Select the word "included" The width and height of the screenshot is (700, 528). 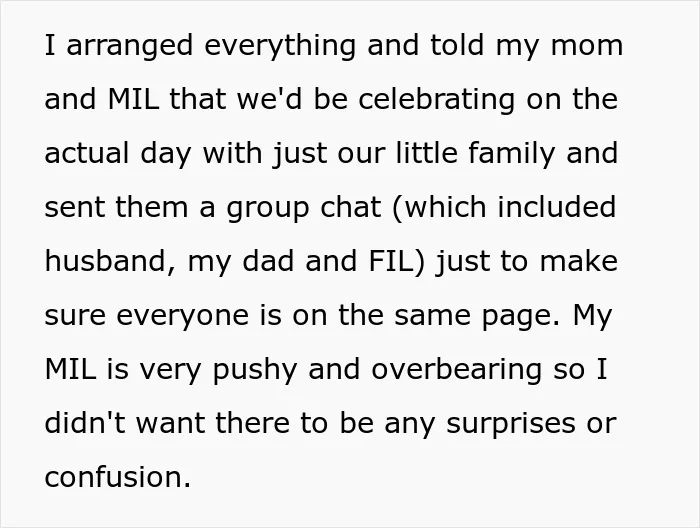557,207
